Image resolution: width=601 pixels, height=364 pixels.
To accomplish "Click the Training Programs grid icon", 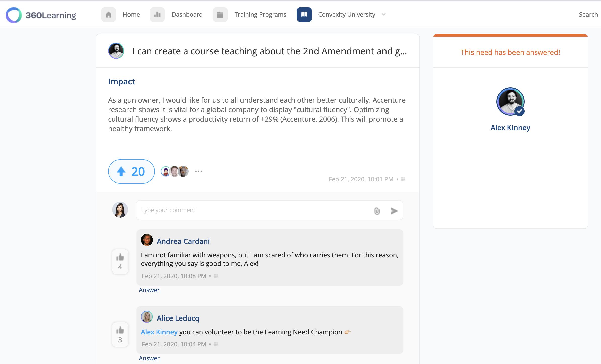I will [x=220, y=14].
